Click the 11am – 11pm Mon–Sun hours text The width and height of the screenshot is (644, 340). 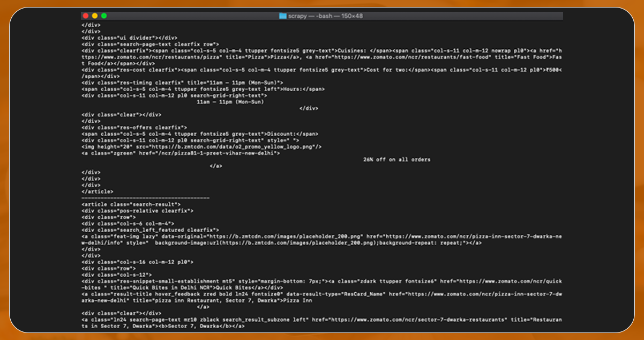point(230,101)
